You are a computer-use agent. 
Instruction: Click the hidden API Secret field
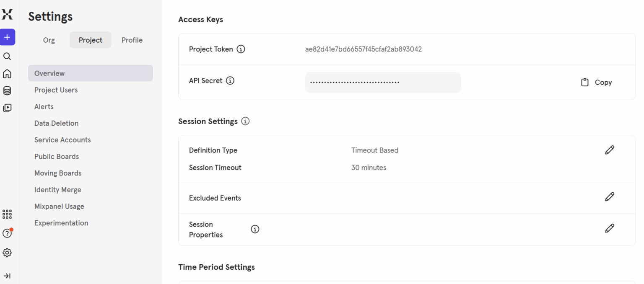(x=383, y=82)
